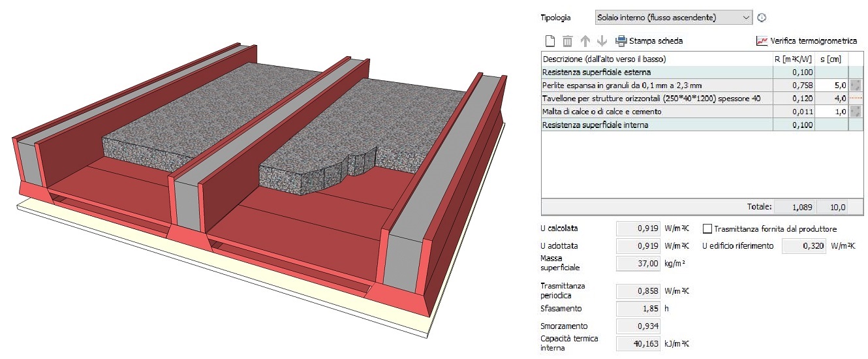The image size is (868, 359).
Task: Click the Sfasamento field
Action: (638, 309)
